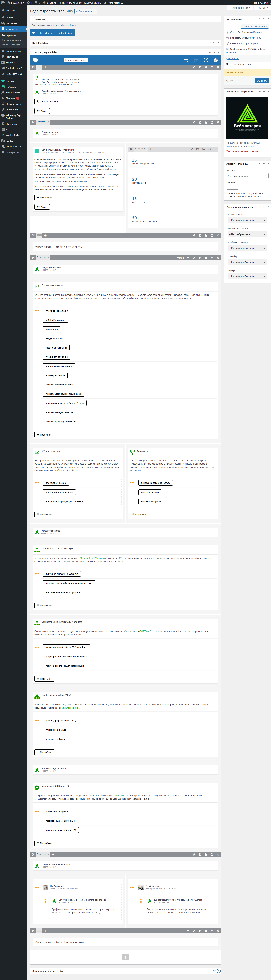Click the updates counter in admin bar
This screenshot has height=980, width=271.
coord(29,3)
